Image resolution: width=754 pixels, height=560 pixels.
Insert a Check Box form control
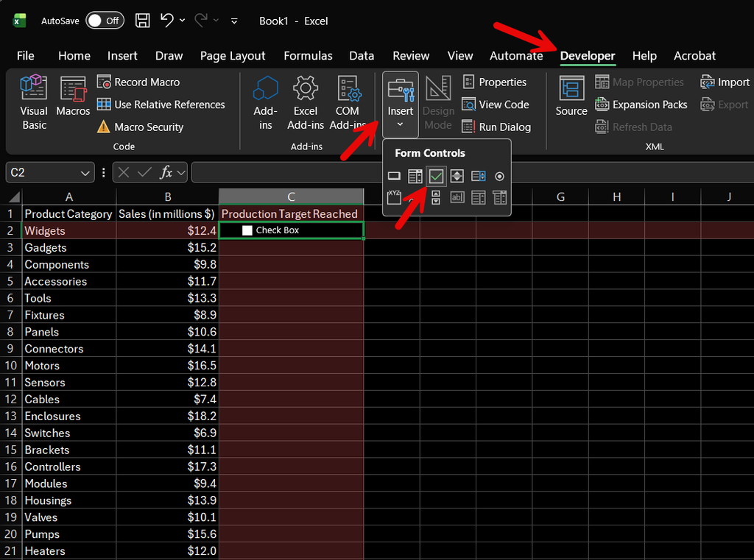436,177
